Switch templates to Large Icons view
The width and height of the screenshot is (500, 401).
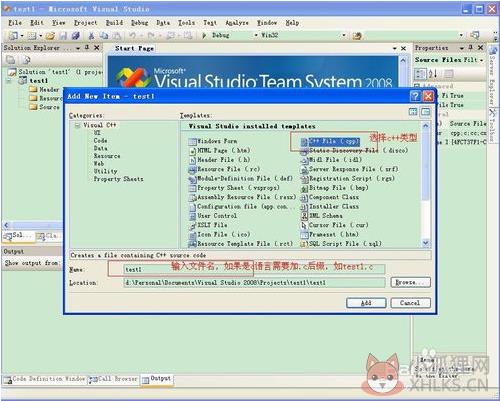point(413,112)
